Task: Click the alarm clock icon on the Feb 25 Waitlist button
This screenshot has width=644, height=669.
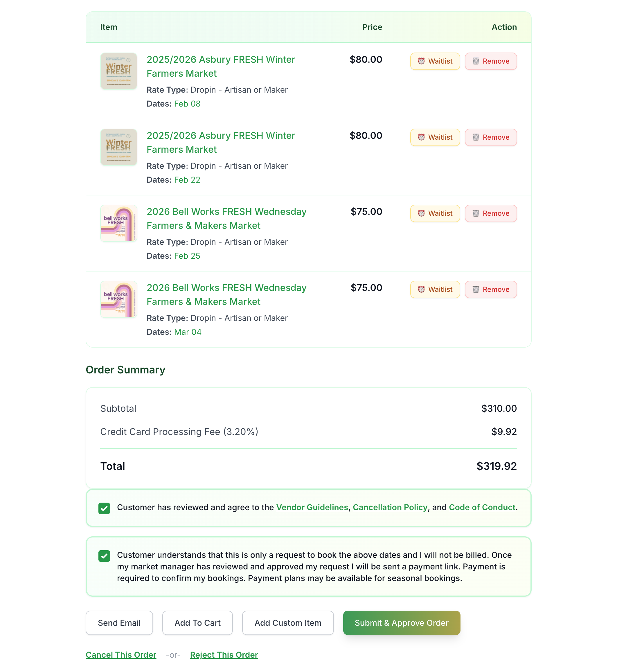Action: [x=422, y=213]
